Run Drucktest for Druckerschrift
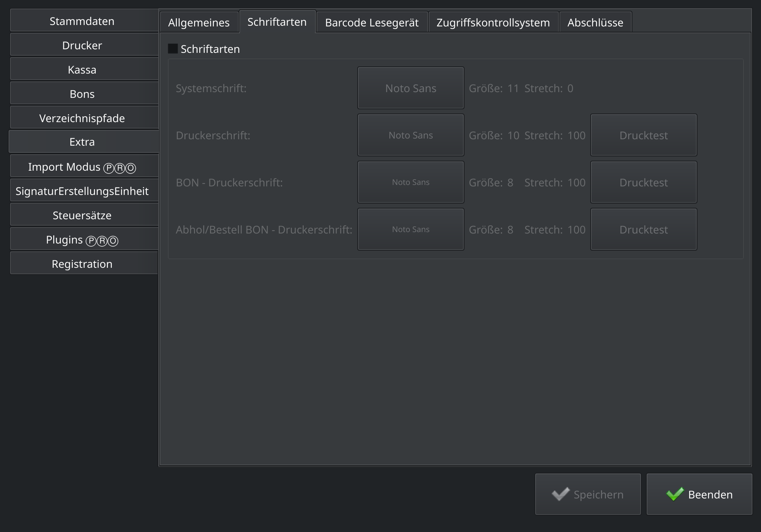Image resolution: width=761 pixels, height=532 pixels. coord(644,135)
